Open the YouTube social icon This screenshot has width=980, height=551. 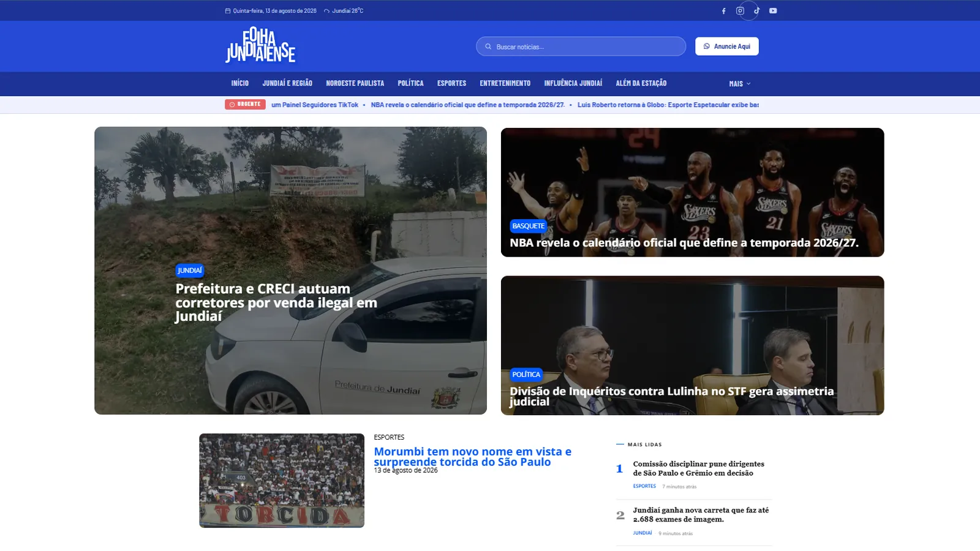coord(773,11)
